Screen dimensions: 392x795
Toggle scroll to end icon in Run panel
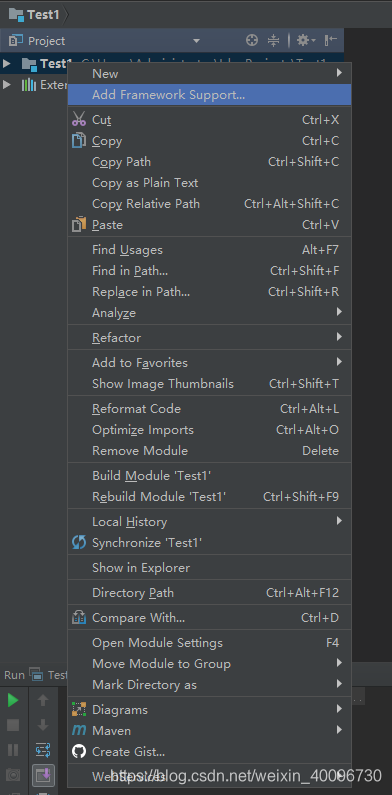pos(43,775)
